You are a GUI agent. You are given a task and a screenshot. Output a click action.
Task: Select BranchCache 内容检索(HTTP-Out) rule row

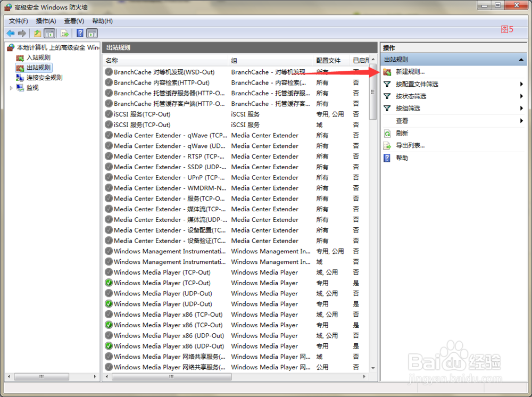[x=236, y=82]
